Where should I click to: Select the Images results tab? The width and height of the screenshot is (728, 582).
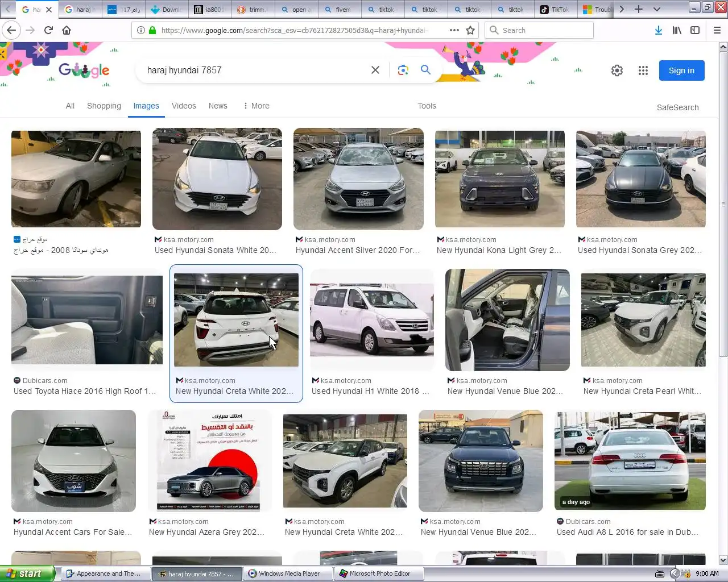pyautogui.click(x=146, y=106)
